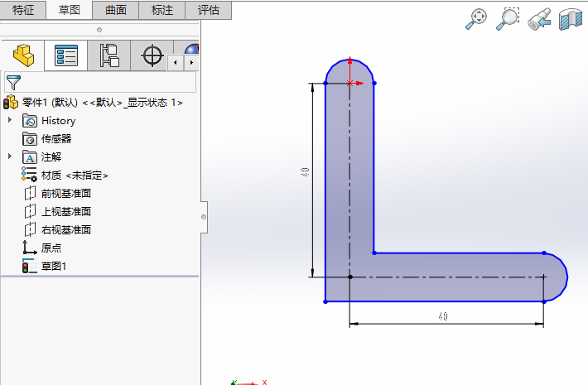Open the 曲面 tab
This screenshot has width=588, height=385.
(116, 10)
